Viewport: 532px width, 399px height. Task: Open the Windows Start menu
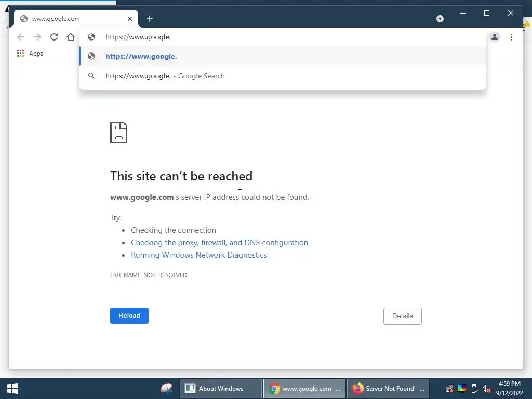click(12, 389)
